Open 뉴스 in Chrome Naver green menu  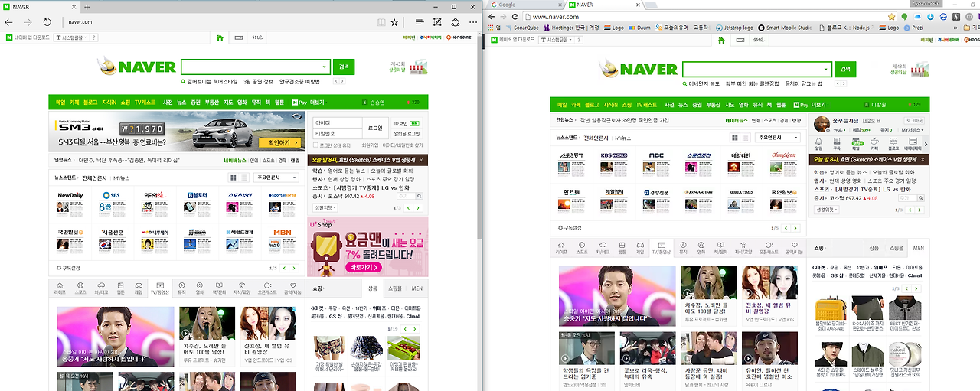pyautogui.click(x=681, y=104)
